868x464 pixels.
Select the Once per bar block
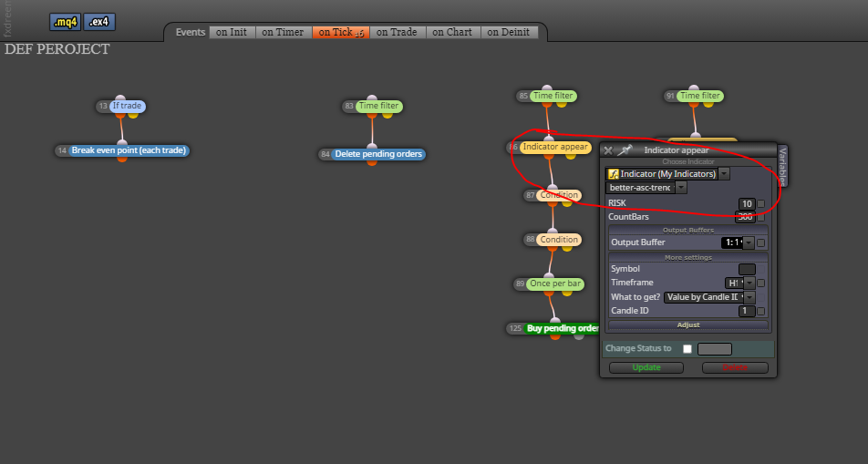[555, 284]
